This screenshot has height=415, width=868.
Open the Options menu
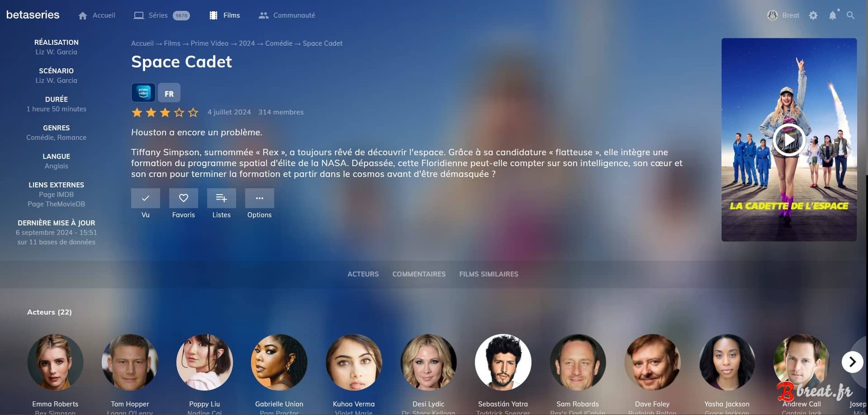tap(259, 198)
